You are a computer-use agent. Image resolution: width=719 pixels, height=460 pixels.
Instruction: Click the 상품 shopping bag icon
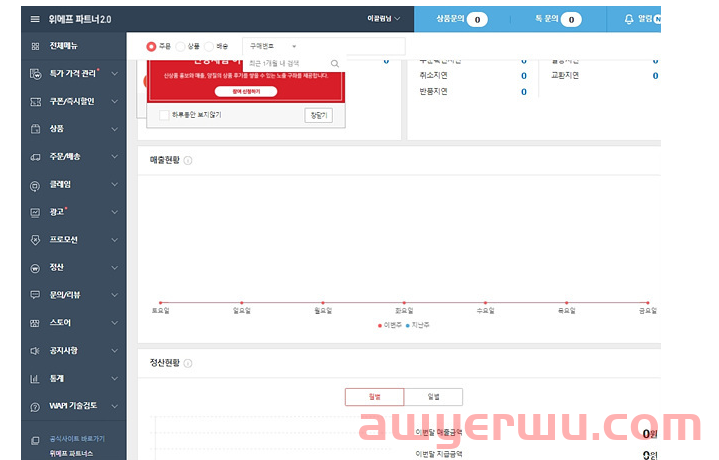pyautogui.click(x=35, y=129)
